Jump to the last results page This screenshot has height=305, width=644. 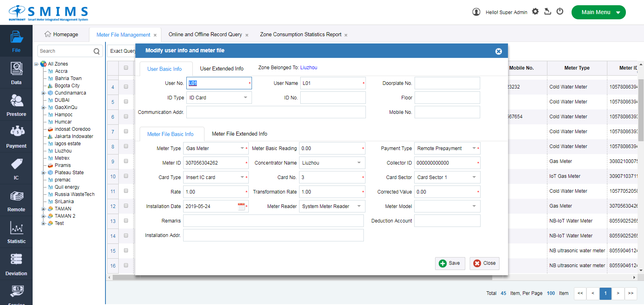(x=631, y=293)
